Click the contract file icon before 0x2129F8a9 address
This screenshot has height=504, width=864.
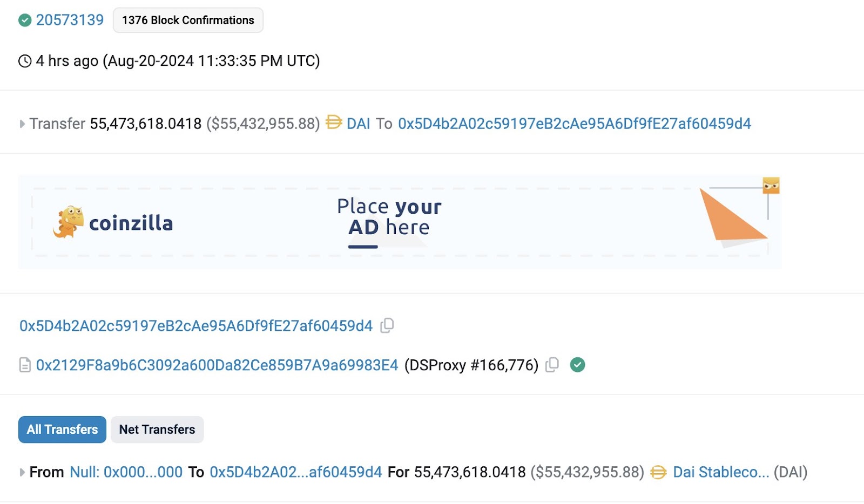coord(25,365)
